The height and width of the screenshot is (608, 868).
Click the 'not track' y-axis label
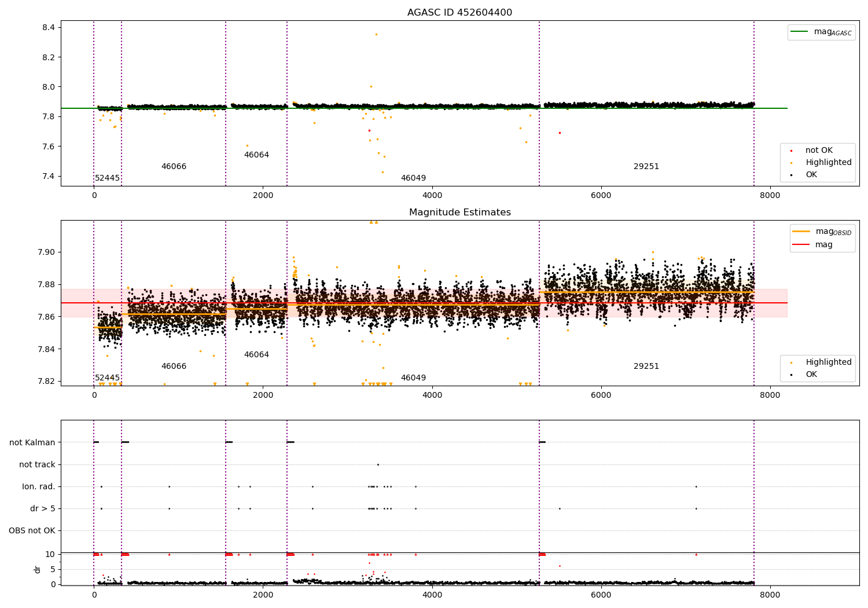[x=37, y=465]
